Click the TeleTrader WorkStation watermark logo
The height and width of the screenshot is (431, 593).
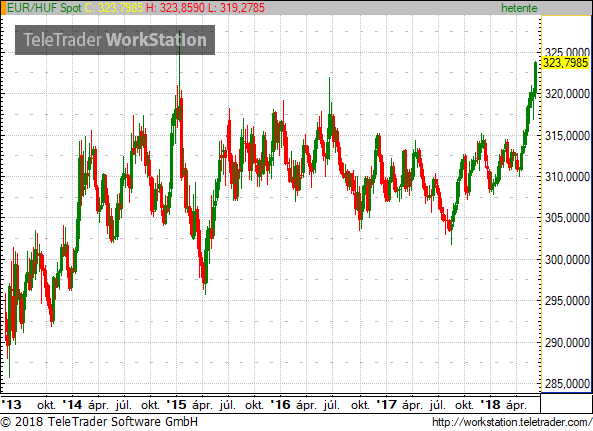pos(115,40)
